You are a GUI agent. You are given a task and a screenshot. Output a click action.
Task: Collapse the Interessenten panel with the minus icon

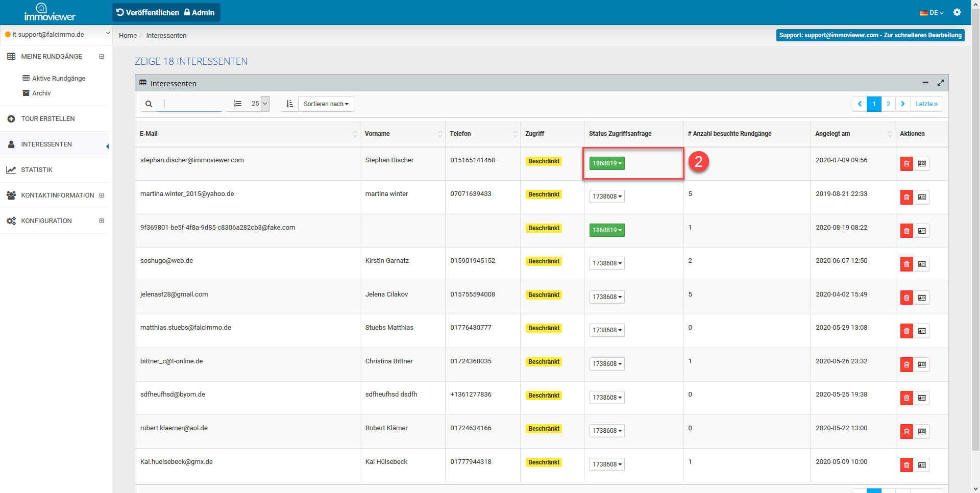[925, 83]
